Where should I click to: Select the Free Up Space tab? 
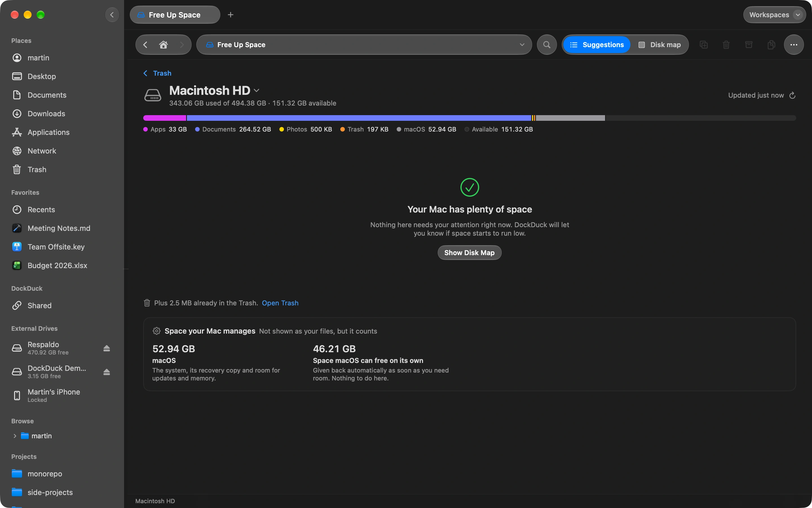click(175, 15)
